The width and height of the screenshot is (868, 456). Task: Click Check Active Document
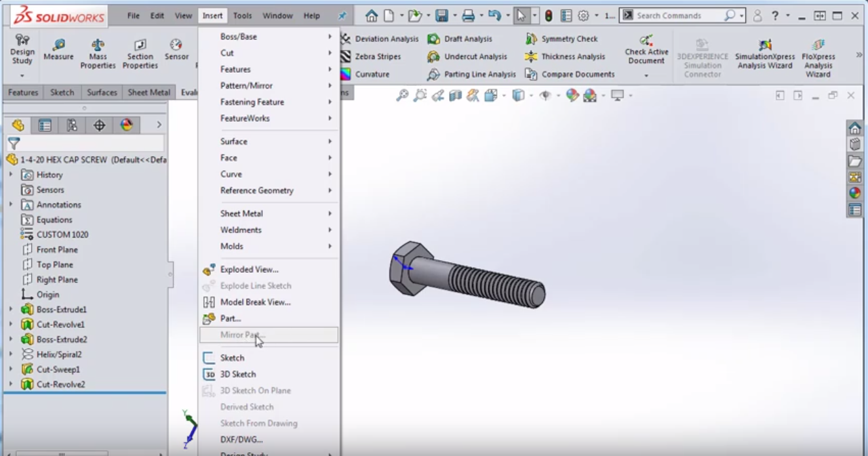pyautogui.click(x=646, y=50)
